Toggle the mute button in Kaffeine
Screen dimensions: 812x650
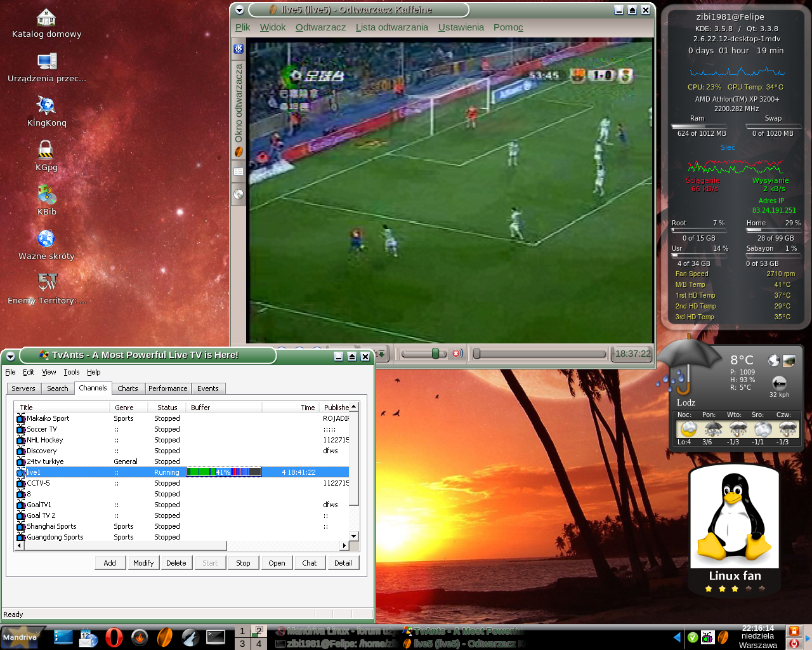point(457,354)
